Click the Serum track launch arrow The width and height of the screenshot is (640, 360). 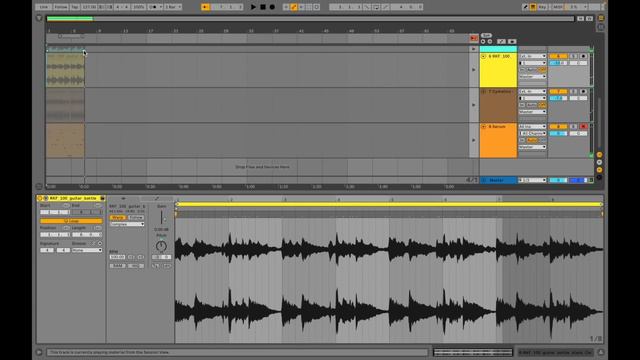(x=473, y=140)
